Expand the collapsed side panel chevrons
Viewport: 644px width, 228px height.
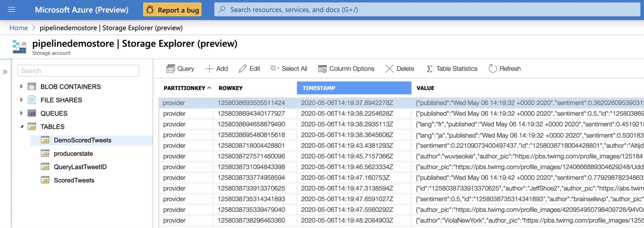5,72
